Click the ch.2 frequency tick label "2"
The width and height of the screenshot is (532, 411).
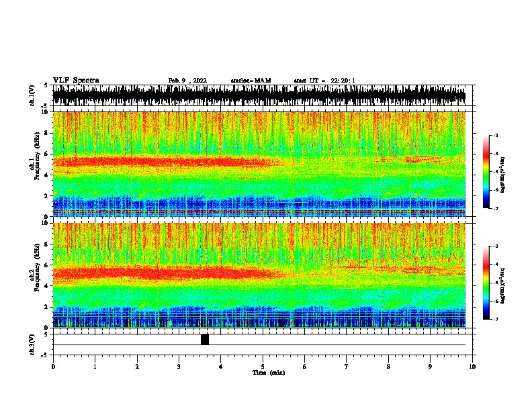(x=46, y=307)
